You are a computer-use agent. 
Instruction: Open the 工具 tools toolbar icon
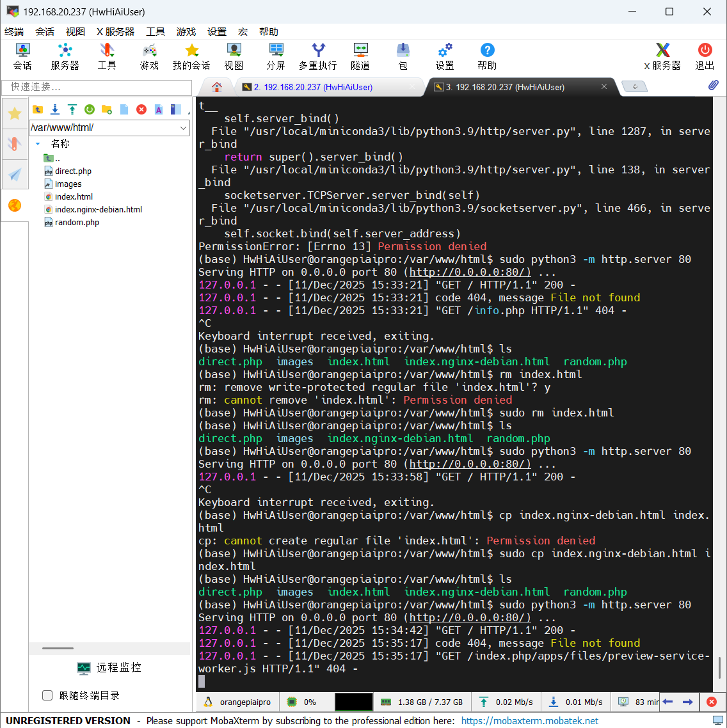point(107,57)
